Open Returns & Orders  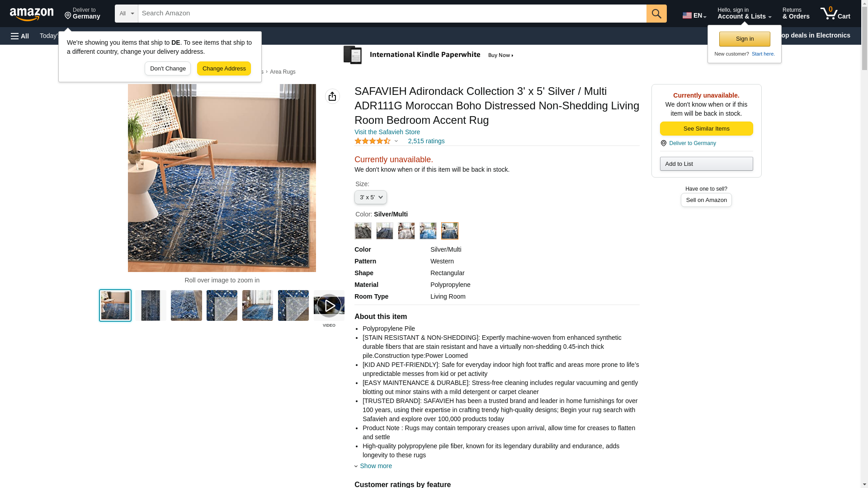pyautogui.click(x=796, y=14)
